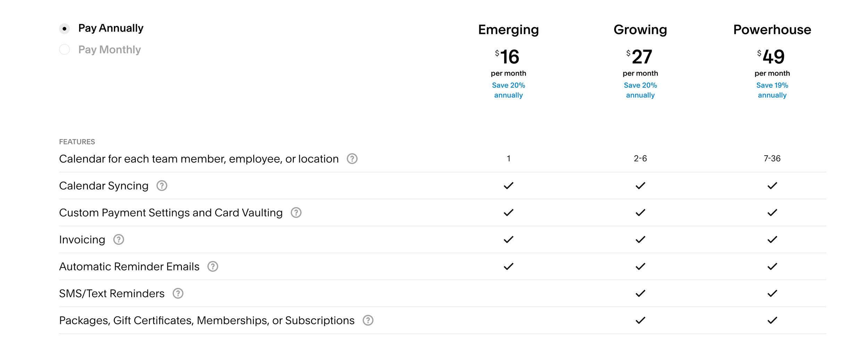Click the $27 per month Growing price
The height and width of the screenshot is (337, 868).
point(640,62)
